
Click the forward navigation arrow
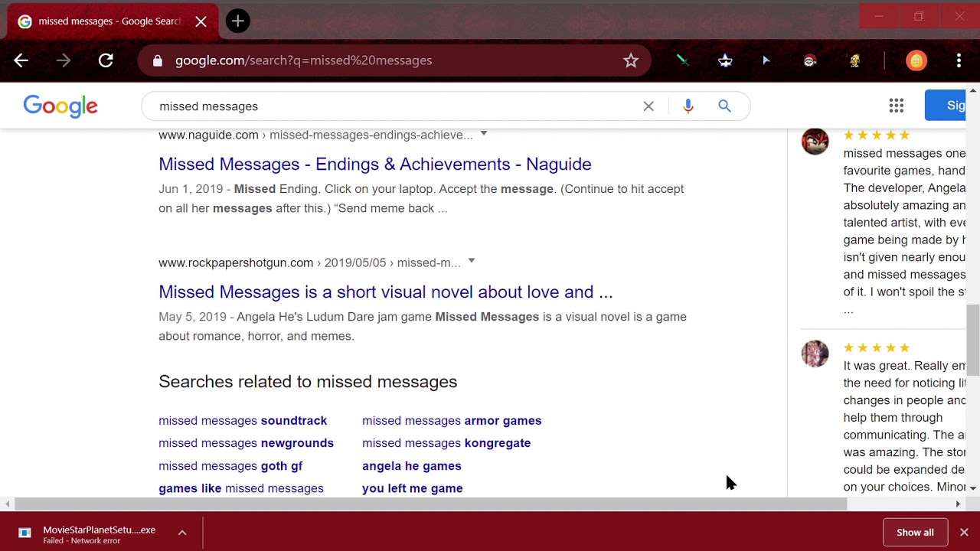click(64, 60)
